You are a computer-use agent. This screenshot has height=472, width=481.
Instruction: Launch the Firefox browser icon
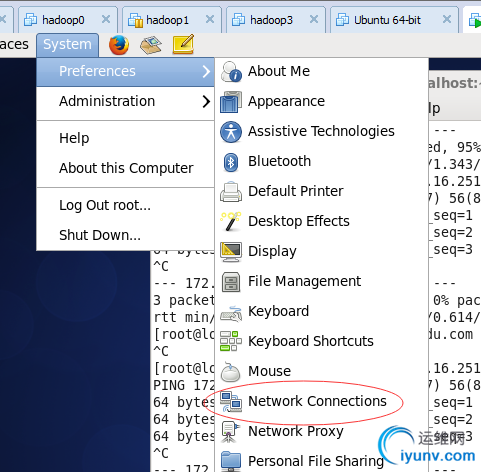(x=119, y=45)
